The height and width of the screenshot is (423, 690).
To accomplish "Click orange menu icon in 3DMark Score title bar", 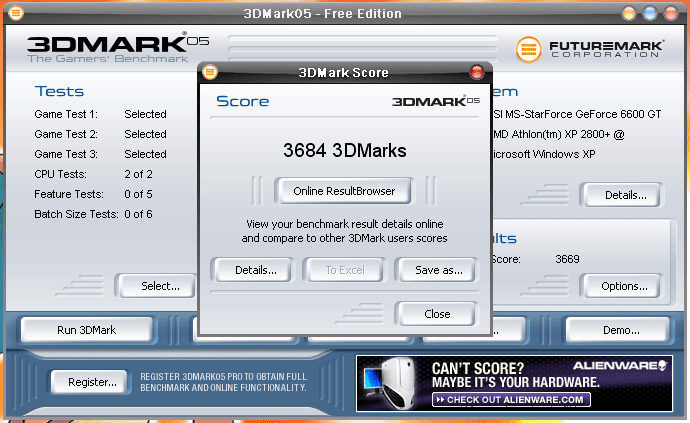I will coord(210,72).
